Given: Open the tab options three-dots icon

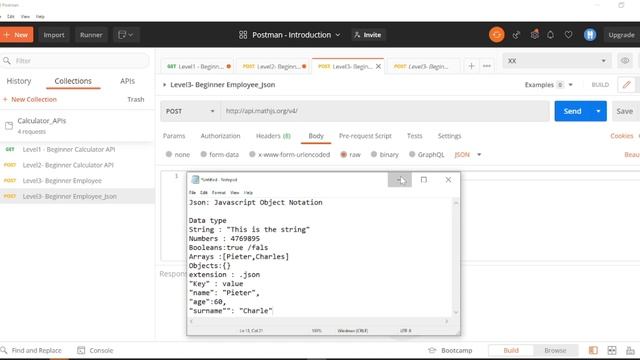Looking at the screenshot, I should point(487,66).
